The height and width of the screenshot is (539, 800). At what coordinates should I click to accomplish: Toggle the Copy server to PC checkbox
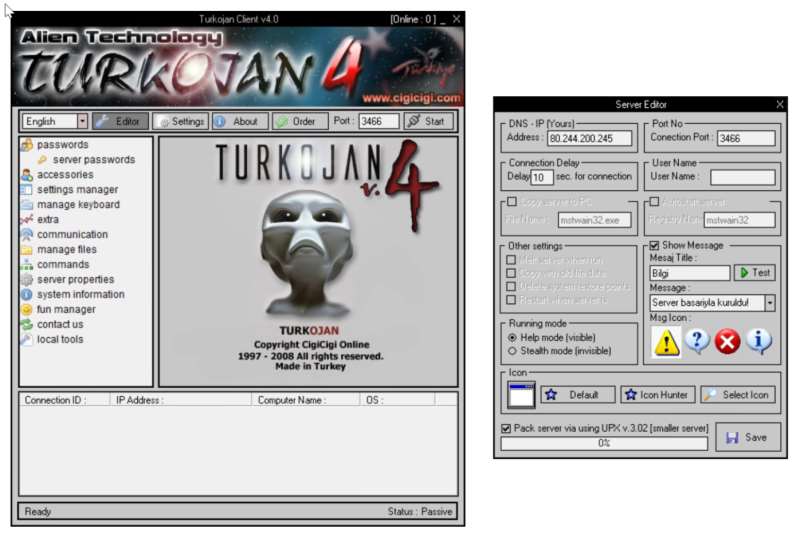[512, 202]
